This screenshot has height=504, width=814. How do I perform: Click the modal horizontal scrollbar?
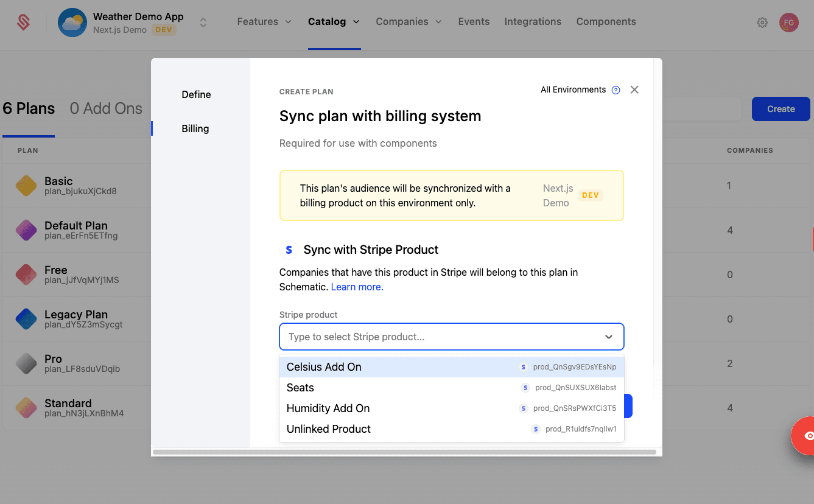404,452
